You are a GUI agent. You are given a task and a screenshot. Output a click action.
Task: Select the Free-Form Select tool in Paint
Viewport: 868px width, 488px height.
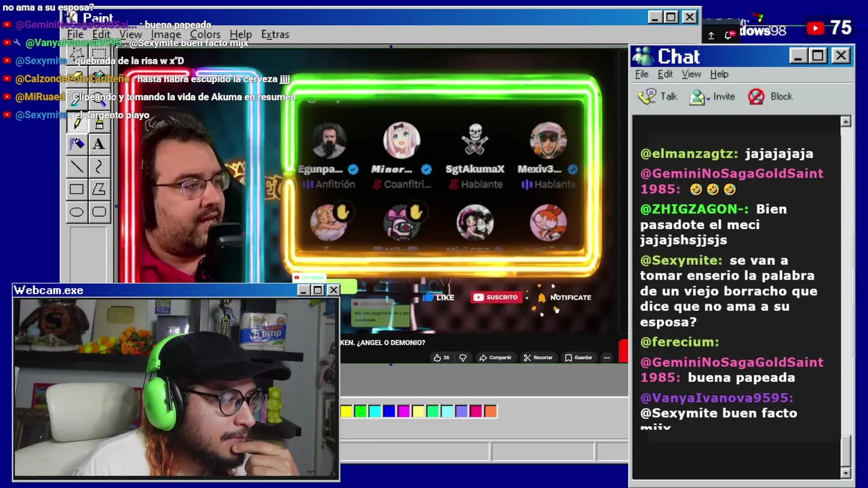point(77,54)
